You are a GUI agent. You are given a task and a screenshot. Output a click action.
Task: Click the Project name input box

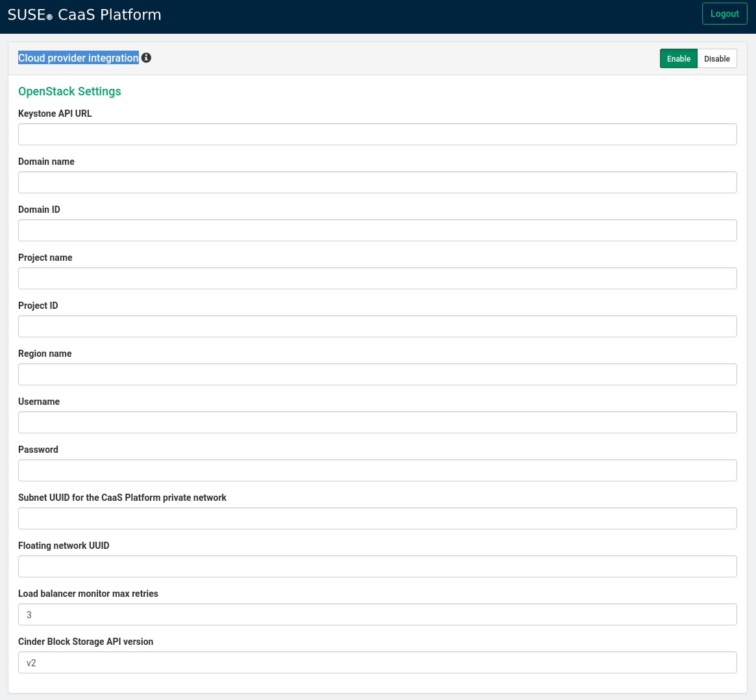pos(378,278)
